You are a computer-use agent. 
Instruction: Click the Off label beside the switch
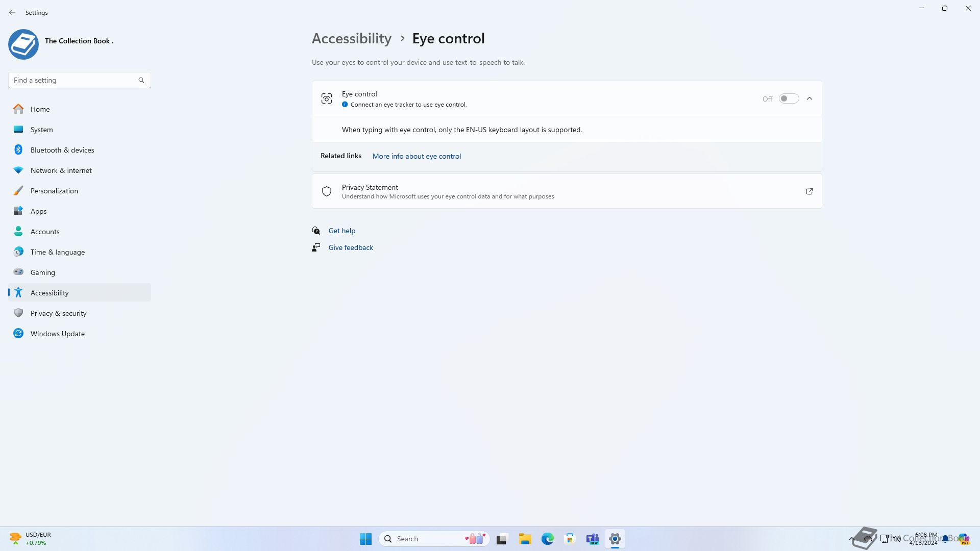[x=767, y=99]
